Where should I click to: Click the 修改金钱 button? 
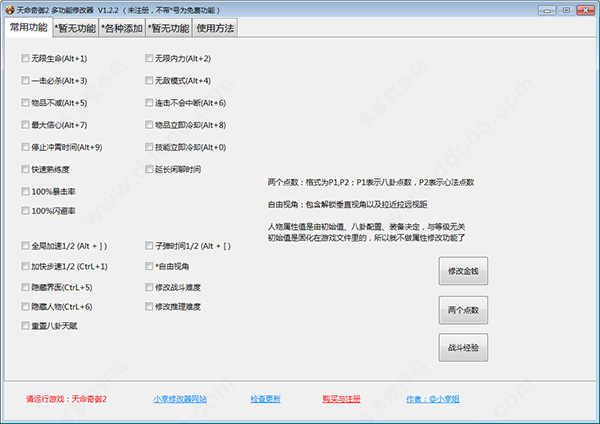[x=463, y=271]
